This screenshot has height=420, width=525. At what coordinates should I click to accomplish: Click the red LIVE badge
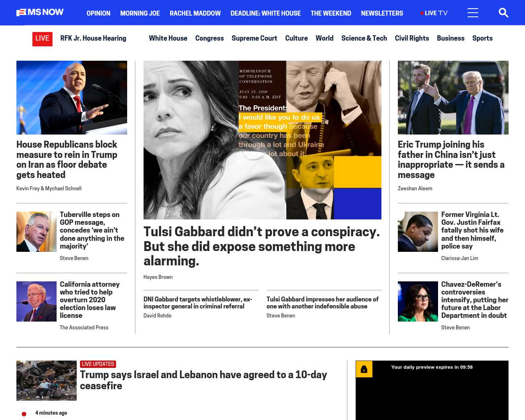[42, 39]
